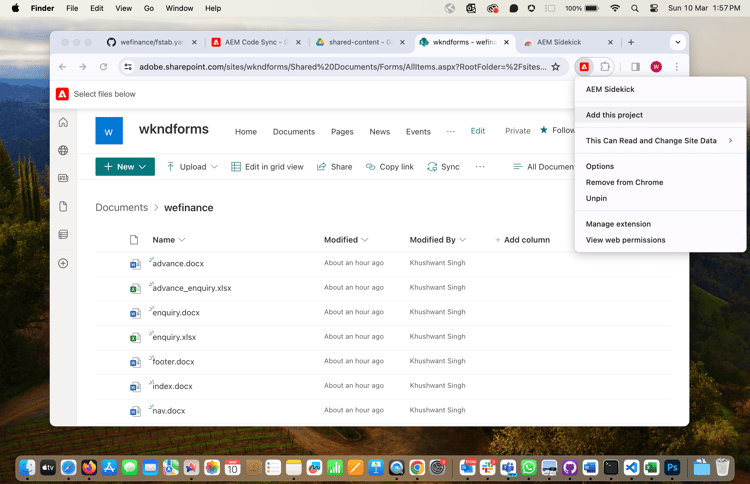750x484 pixels.
Task: Open My files page icon in left rail
Action: pyautogui.click(x=63, y=206)
